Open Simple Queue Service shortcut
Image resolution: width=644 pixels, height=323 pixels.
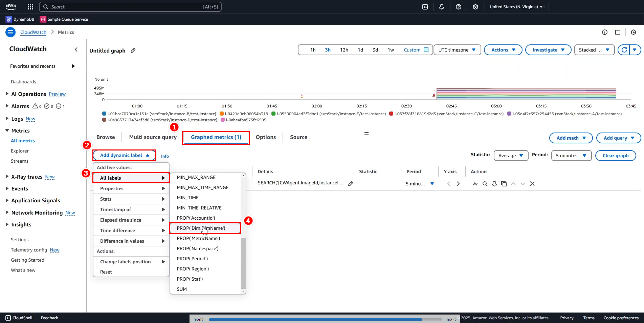pyautogui.click(x=64, y=19)
